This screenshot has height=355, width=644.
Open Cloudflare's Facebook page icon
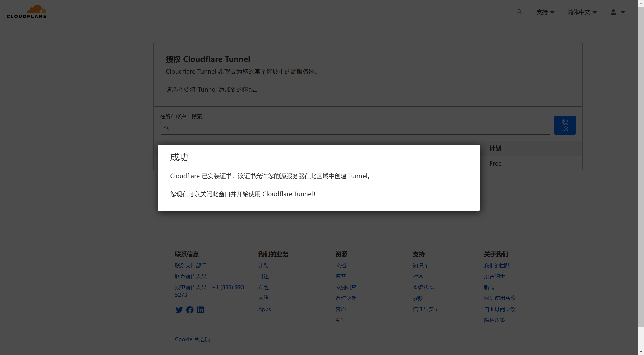tap(190, 310)
